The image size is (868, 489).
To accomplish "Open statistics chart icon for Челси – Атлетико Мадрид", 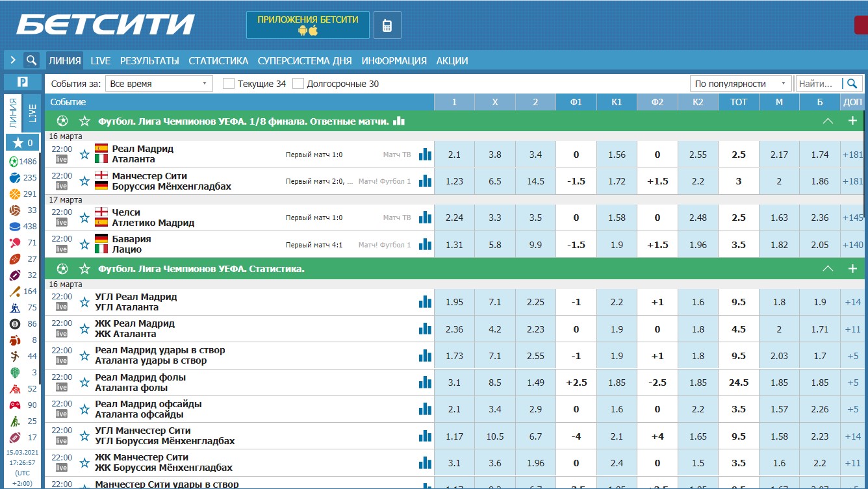I will pyautogui.click(x=425, y=218).
